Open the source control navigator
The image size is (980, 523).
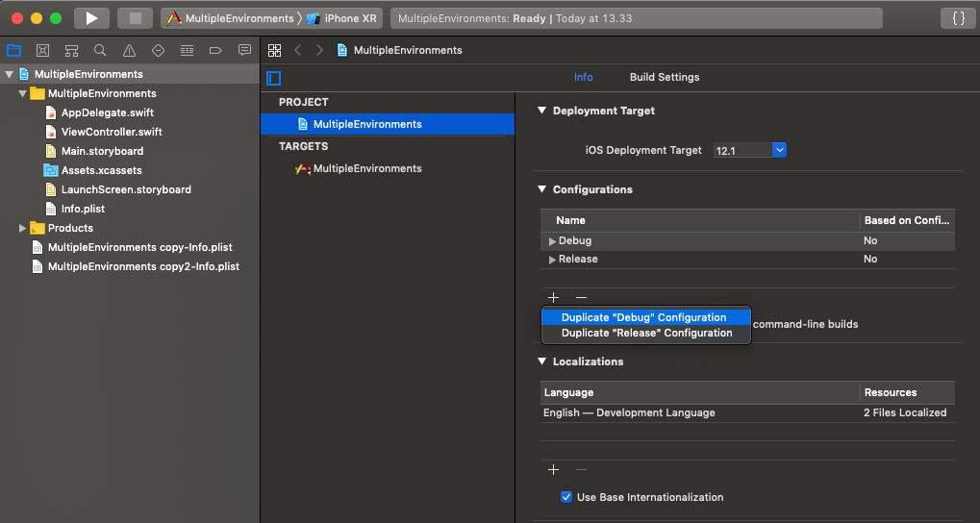(42, 51)
